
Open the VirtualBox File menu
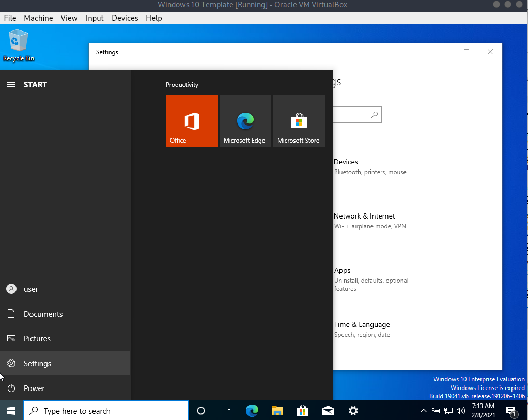tap(10, 18)
